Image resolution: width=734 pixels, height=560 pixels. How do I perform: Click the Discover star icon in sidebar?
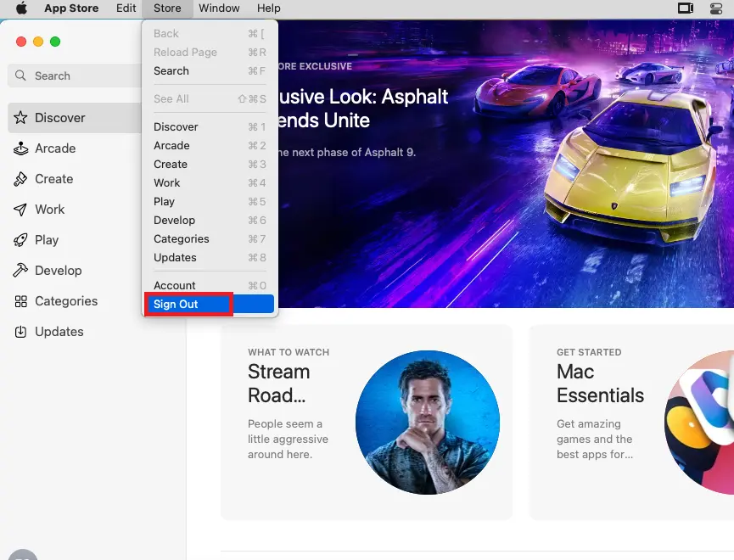(20, 118)
